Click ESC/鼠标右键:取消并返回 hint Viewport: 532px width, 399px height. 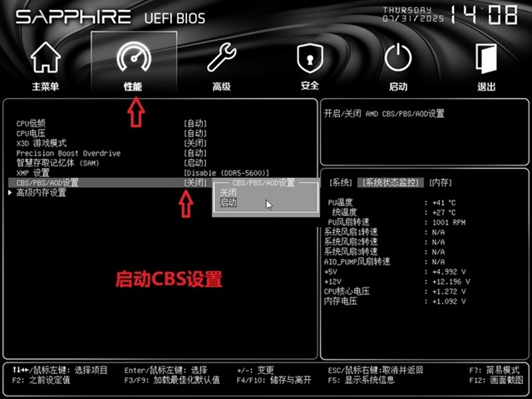pyautogui.click(x=376, y=370)
